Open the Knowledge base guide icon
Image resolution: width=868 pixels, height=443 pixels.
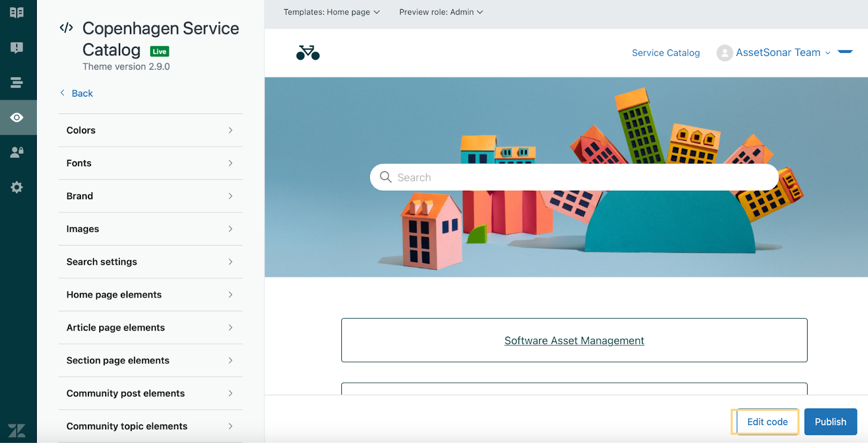coord(17,12)
